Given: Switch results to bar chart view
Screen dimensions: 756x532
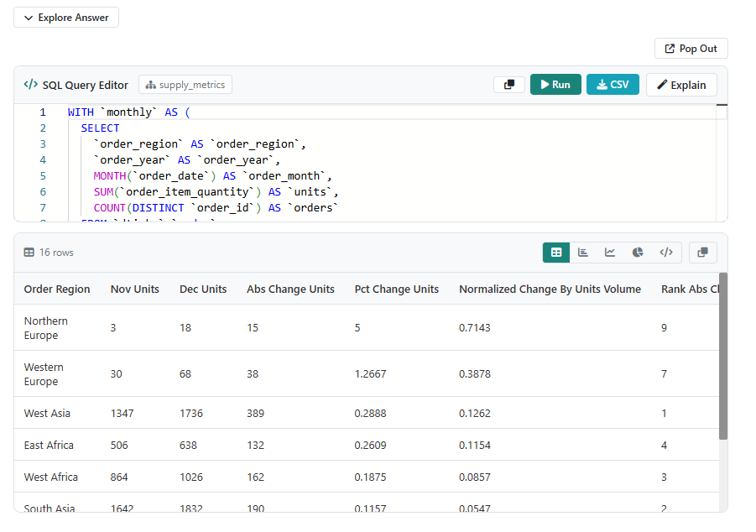Looking at the screenshot, I should pos(583,253).
